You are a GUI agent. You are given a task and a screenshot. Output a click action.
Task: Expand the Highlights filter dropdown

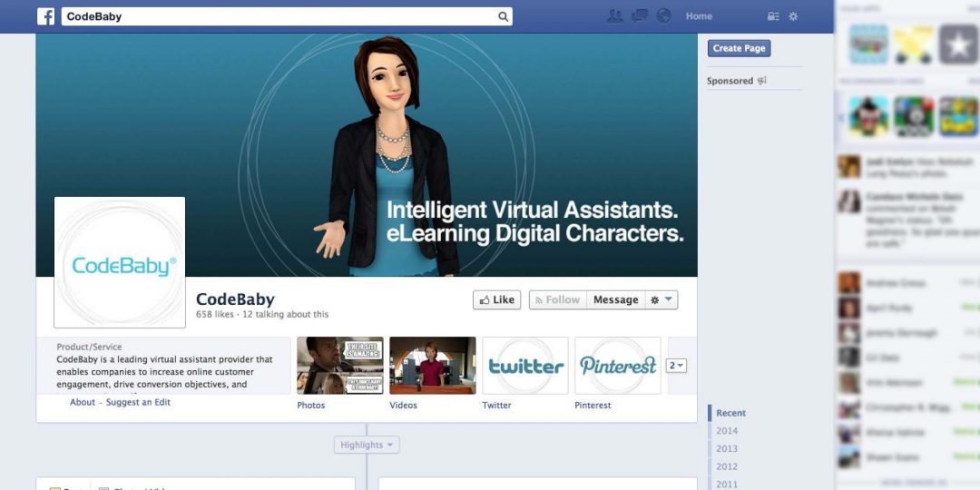(367, 445)
